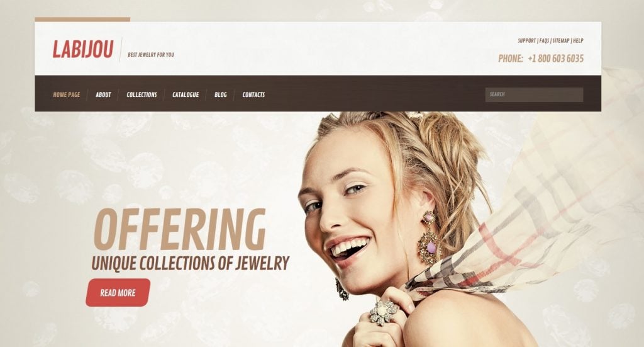Open the Support link
Image resolution: width=644 pixels, height=347 pixels.
point(526,41)
